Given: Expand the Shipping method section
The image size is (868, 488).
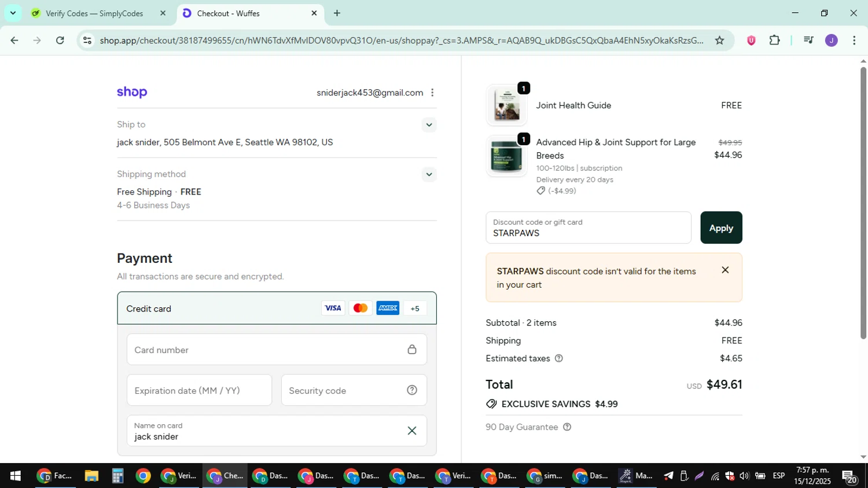Looking at the screenshot, I should 429,174.
